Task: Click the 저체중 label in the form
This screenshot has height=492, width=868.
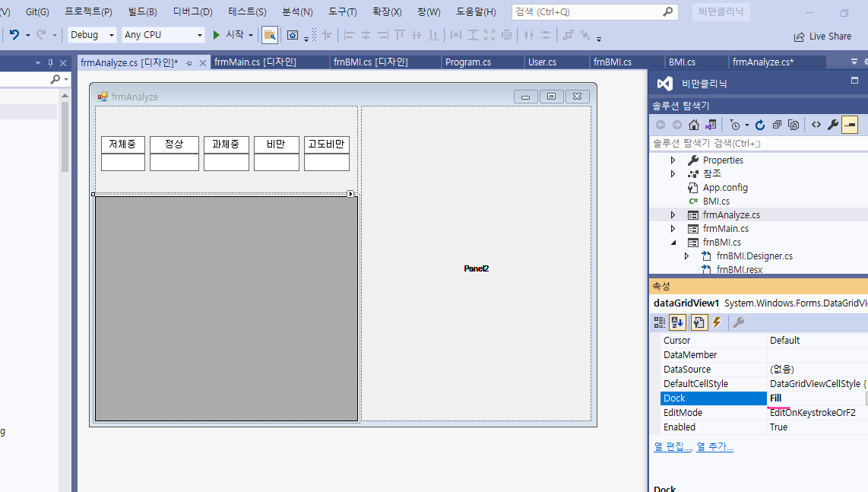Action: point(123,144)
